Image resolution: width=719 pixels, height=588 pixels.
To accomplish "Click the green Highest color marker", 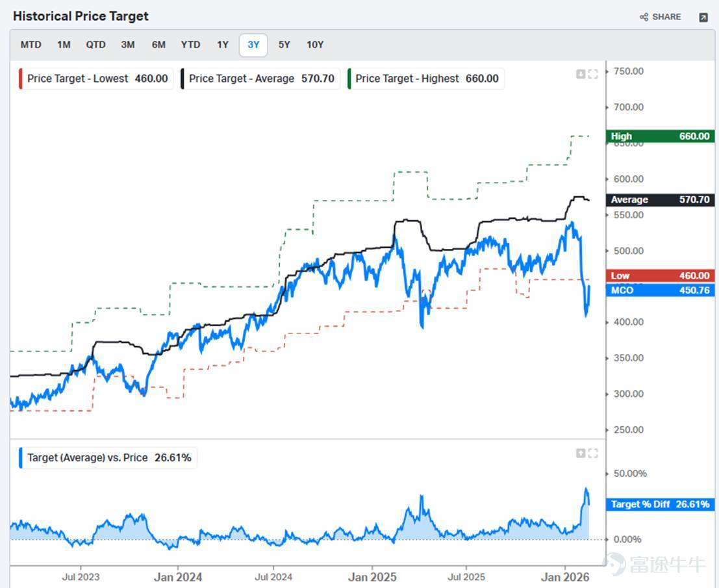I will click(x=349, y=79).
